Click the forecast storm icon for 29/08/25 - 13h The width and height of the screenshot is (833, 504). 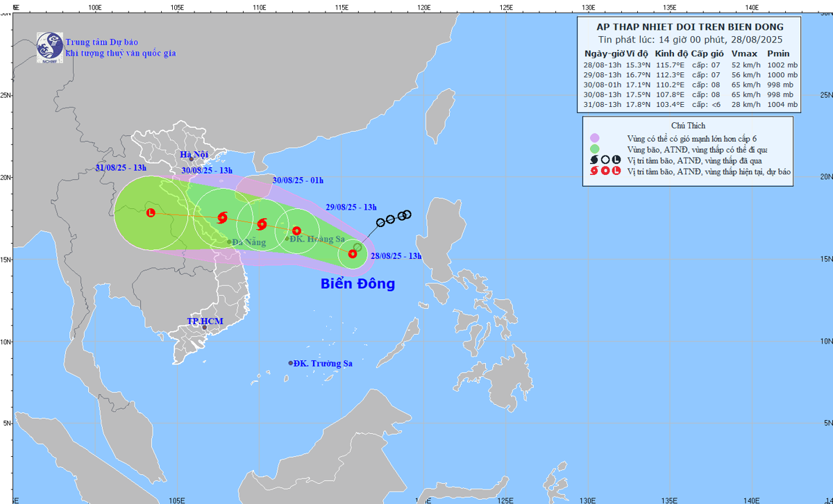coord(296,230)
